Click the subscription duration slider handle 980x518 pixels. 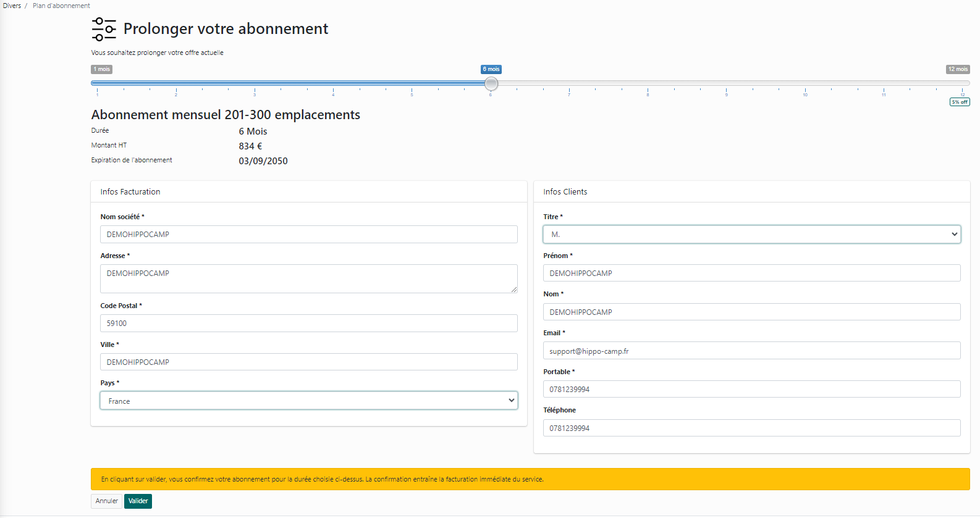pos(491,83)
